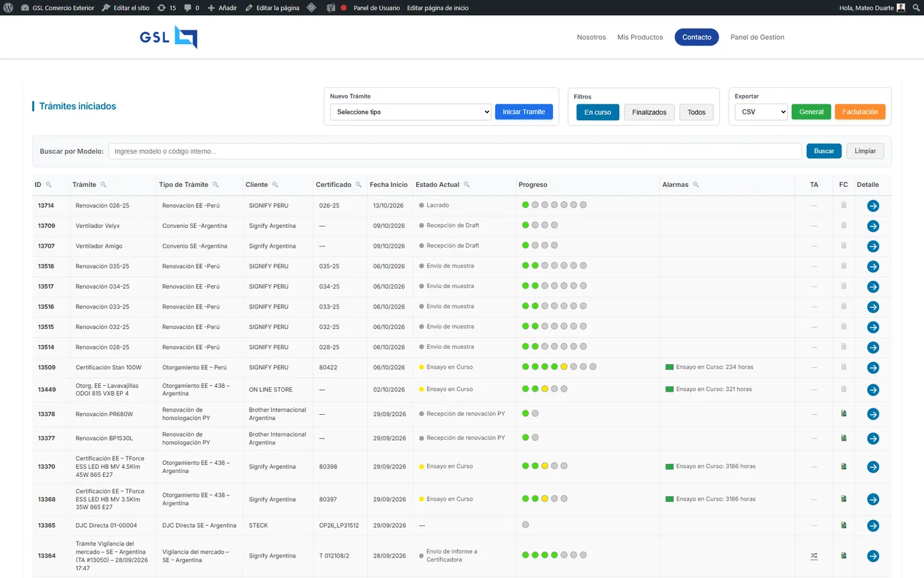Click Editar la página in admin bar

(272, 8)
